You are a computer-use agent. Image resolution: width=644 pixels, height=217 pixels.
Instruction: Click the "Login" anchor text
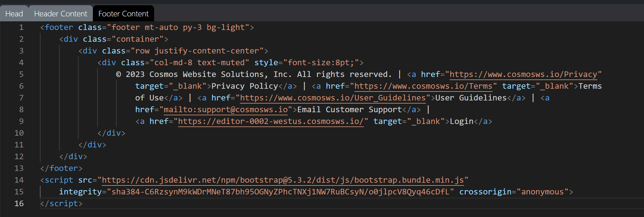coord(461,121)
